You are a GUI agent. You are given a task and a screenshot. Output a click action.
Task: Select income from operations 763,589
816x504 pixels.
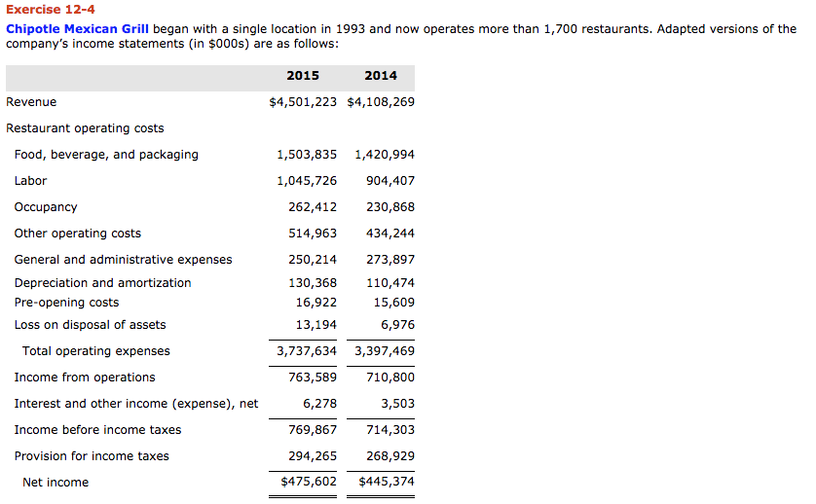click(x=313, y=378)
